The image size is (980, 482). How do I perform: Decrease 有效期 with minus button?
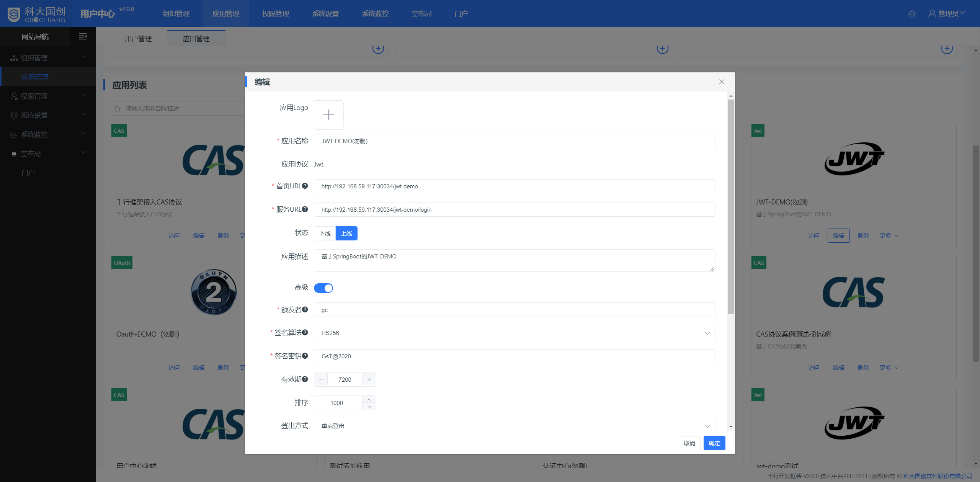(x=321, y=379)
